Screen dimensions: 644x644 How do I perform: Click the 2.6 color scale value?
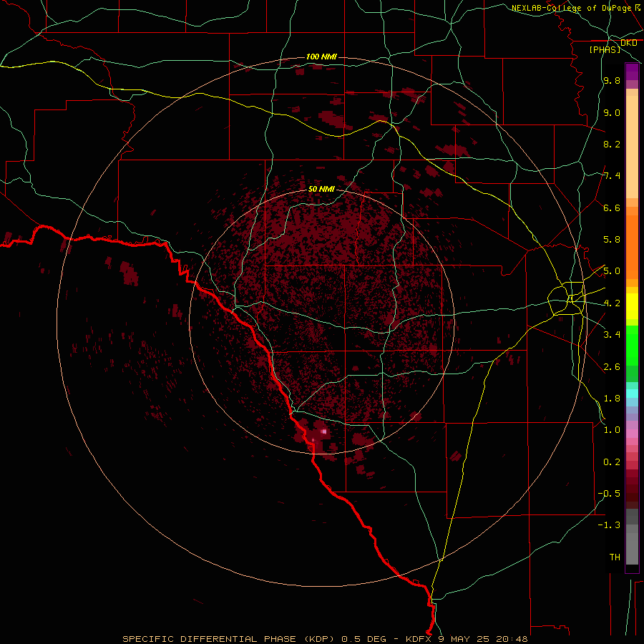tap(612, 367)
